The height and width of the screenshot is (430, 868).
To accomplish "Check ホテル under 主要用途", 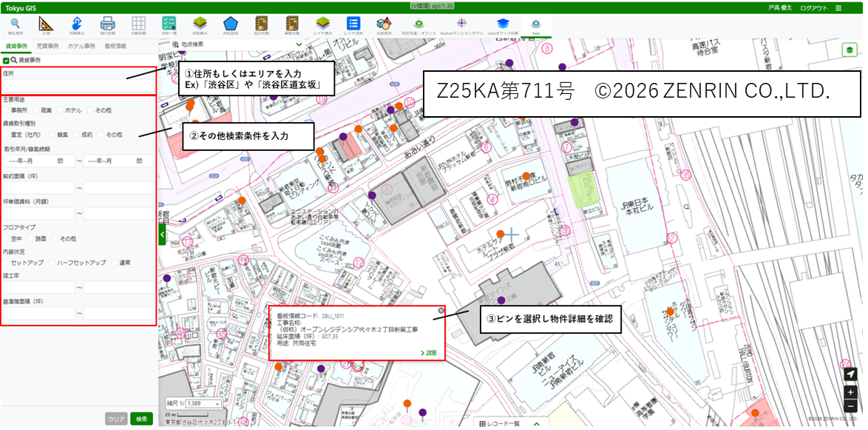I will pyautogui.click(x=61, y=110).
